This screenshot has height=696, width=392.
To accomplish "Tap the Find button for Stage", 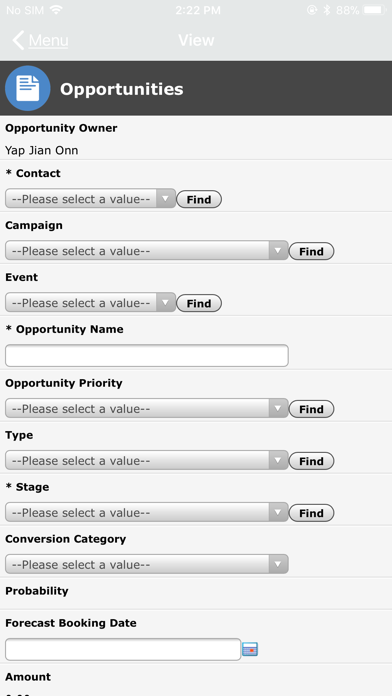I will point(311,513).
